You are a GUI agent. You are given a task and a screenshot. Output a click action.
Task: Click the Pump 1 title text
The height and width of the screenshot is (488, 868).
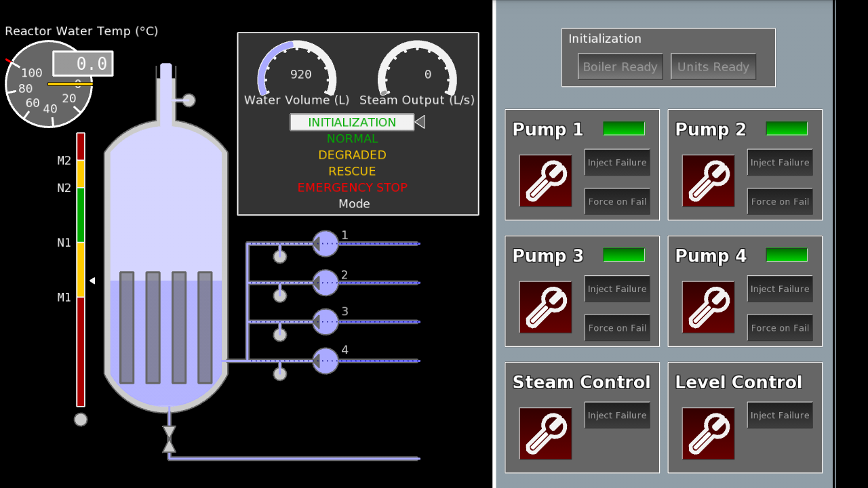click(x=548, y=129)
